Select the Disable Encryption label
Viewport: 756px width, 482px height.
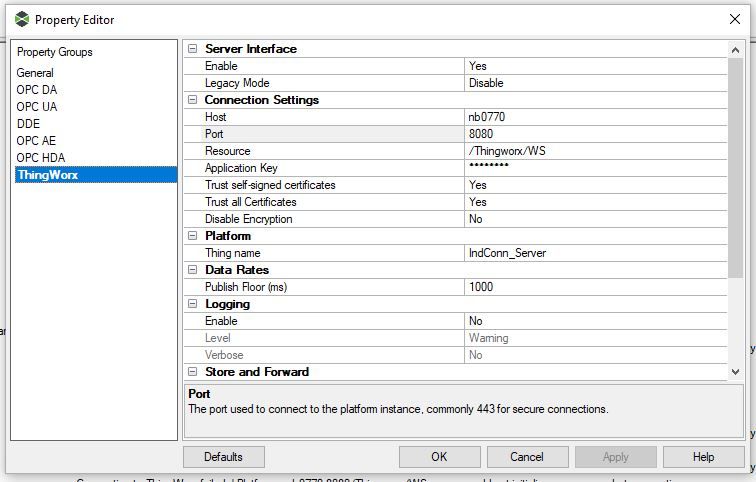tap(248, 219)
